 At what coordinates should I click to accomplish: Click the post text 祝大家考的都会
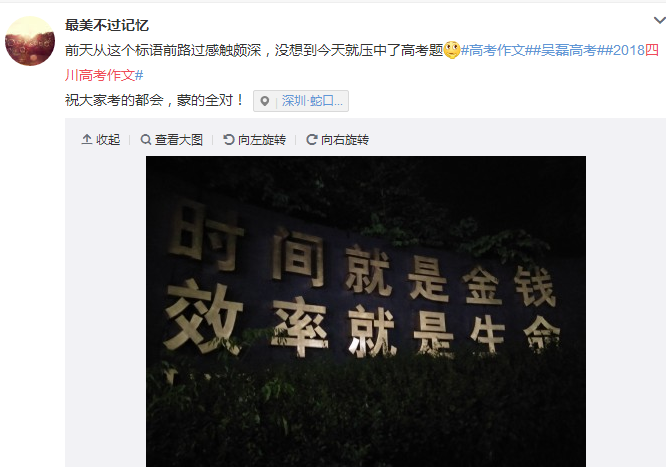coord(114,101)
